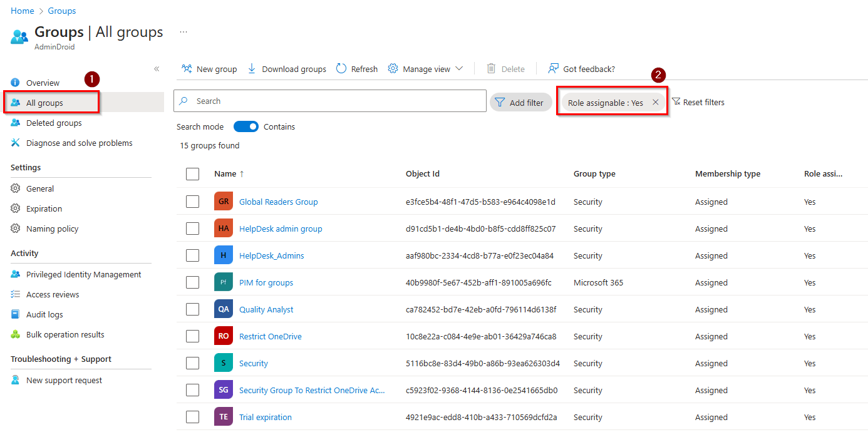The height and width of the screenshot is (442, 868).
Task: Click inside the Search input field
Action: pos(330,101)
